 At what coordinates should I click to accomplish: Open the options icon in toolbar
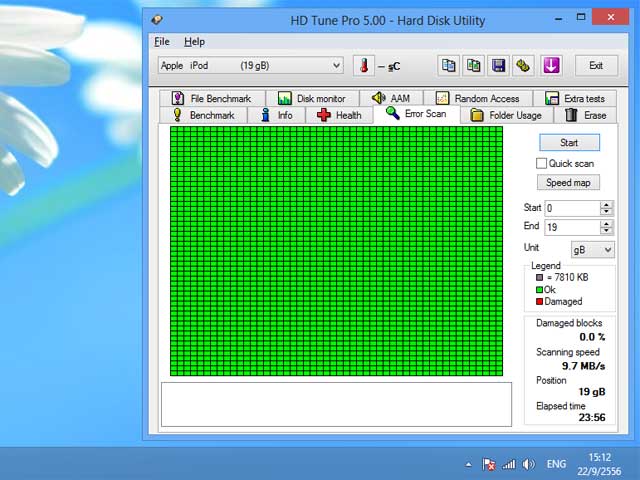(x=523, y=66)
